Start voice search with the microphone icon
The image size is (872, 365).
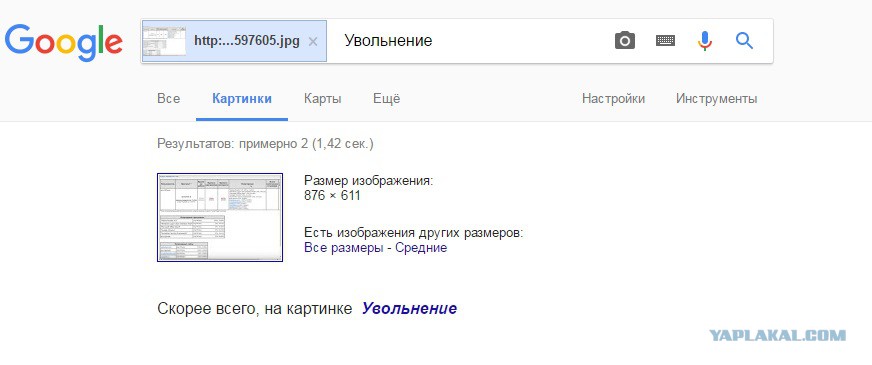coord(705,41)
